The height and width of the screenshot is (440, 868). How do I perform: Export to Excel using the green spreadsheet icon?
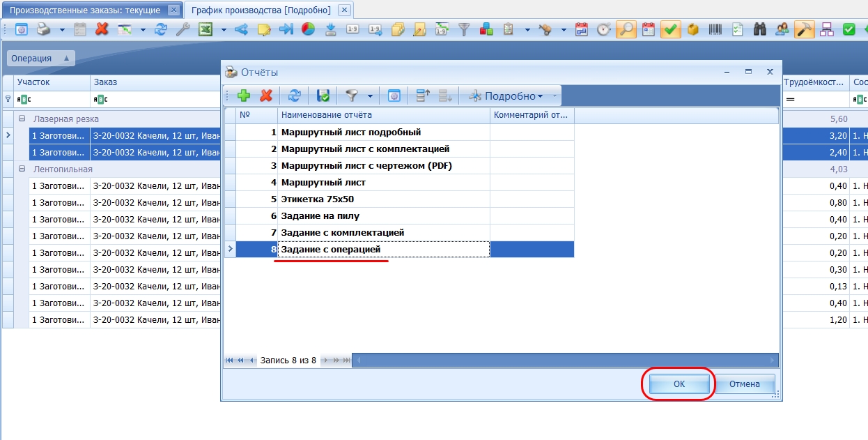point(206,29)
